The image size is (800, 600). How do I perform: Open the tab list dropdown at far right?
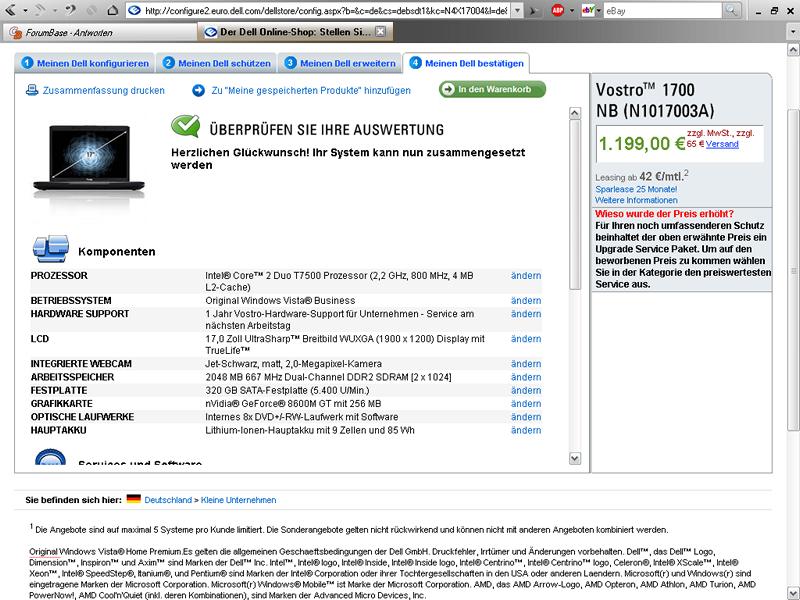(x=793, y=32)
